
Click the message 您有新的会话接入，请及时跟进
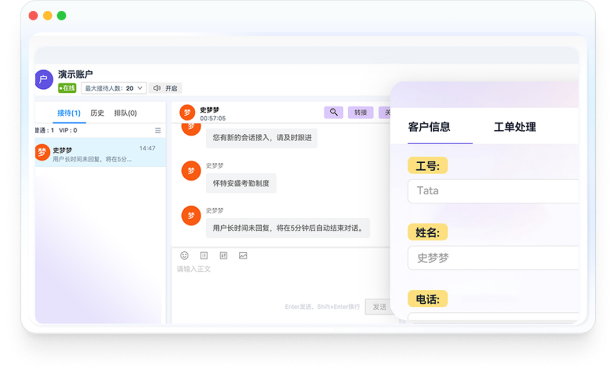[x=262, y=138]
